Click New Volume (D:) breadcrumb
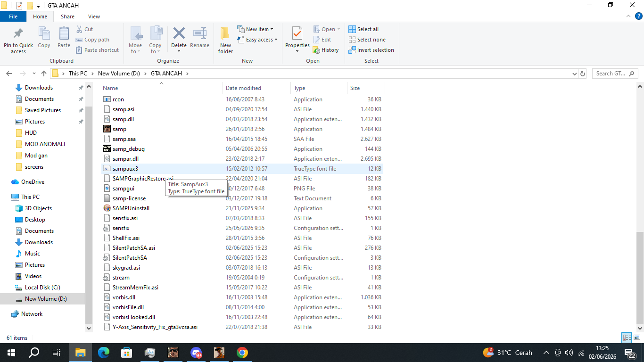 click(119, 74)
